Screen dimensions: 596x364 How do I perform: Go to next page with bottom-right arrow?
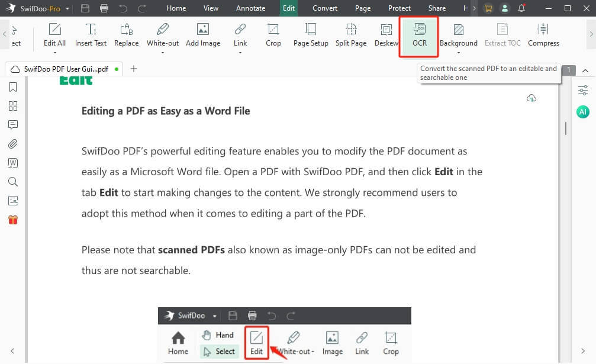[x=583, y=351]
